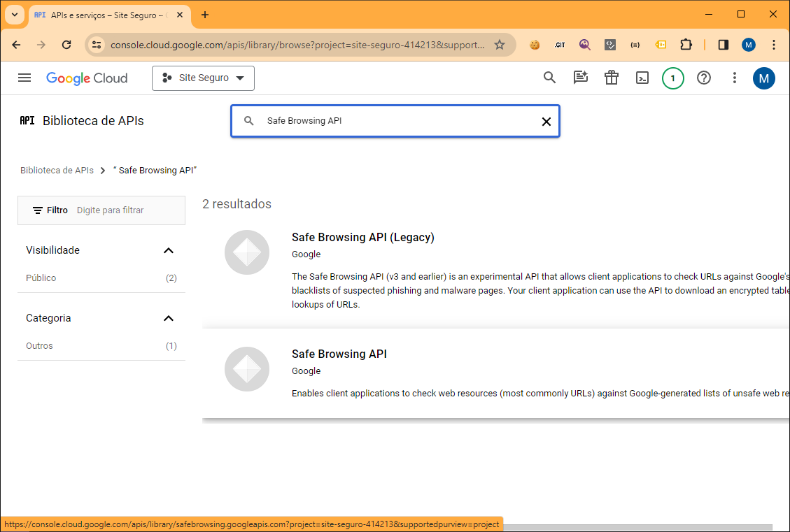
Task: Open the Google Cloud navigation hamburger menu
Action: pyautogui.click(x=24, y=78)
